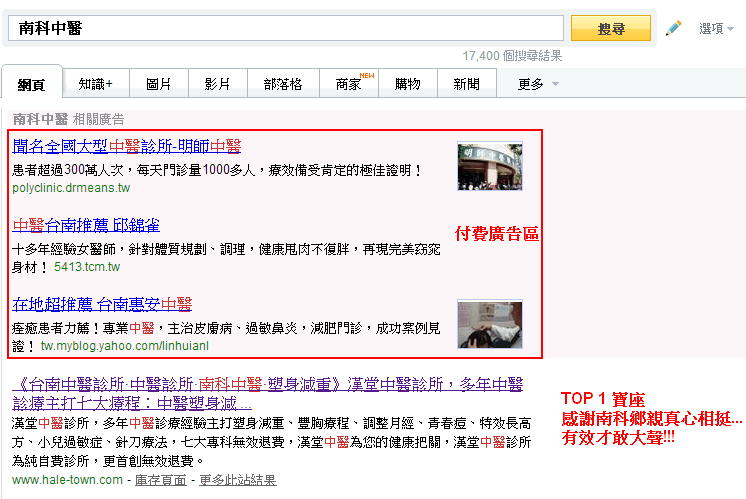Expand the 更多 tab dropdown
Screen dimensions: 746x499
pyautogui.click(x=538, y=84)
